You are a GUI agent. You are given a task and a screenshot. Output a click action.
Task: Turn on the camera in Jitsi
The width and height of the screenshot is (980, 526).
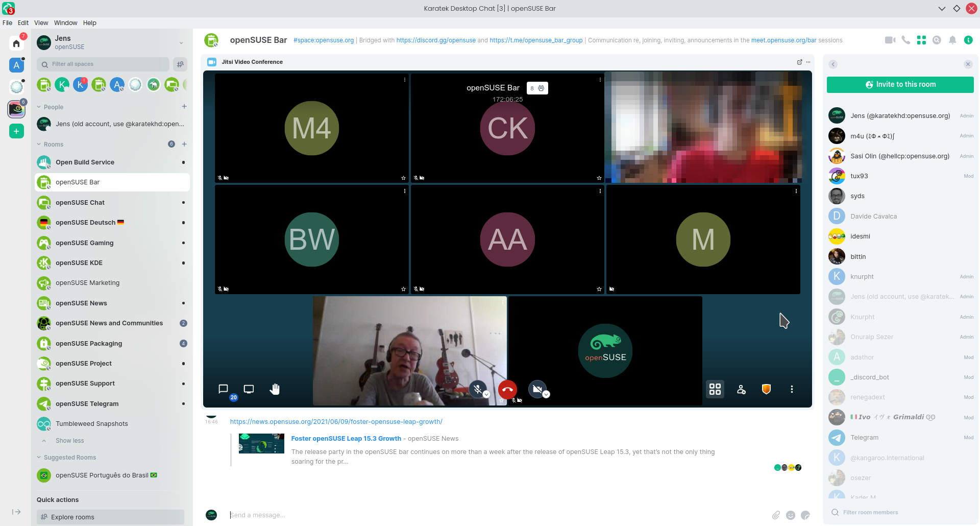pyautogui.click(x=537, y=389)
